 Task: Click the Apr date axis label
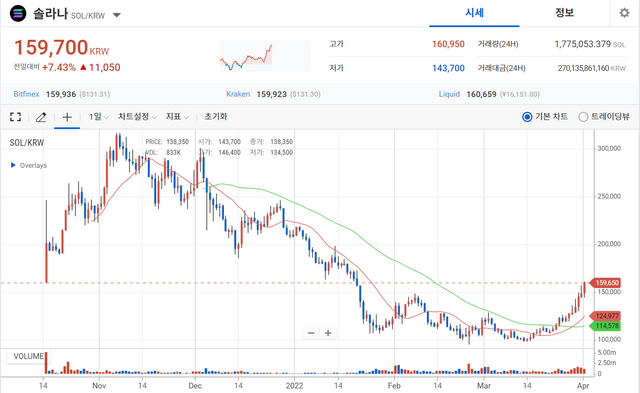click(x=584, y=386)
